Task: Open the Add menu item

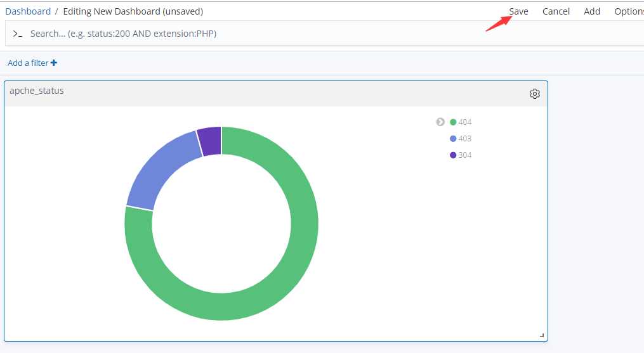Action: pyautogui.click(x=592, y=11)
